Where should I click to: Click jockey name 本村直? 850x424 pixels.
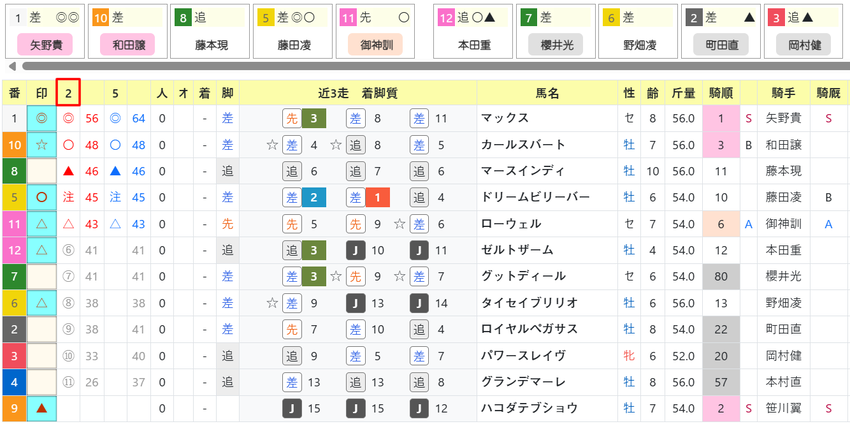tap(783, 382)
